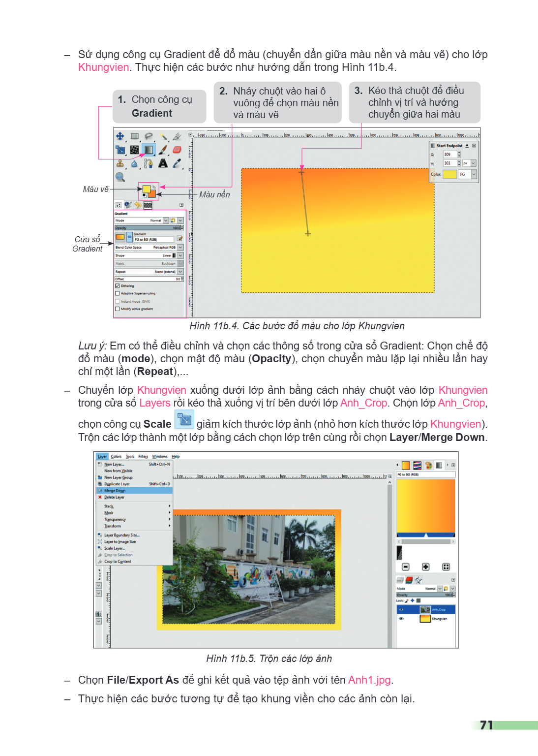Image resolution: width=538 pixels, height=756 pixels.
Task: Click the yellow foreground color swatch
Action: click(146, 189)
